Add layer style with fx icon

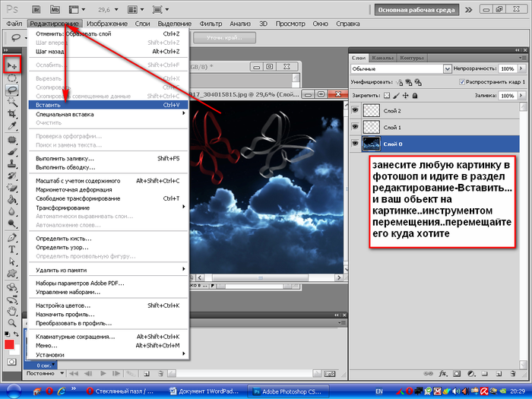click(x=442, y=374)
